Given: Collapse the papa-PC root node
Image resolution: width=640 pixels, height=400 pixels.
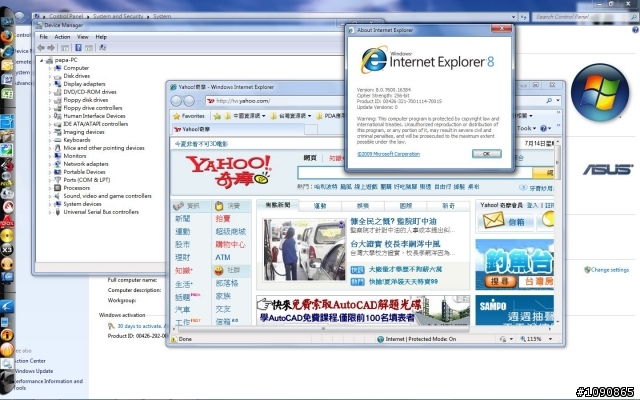Looking at the screenshot, I should pos(41,60).
